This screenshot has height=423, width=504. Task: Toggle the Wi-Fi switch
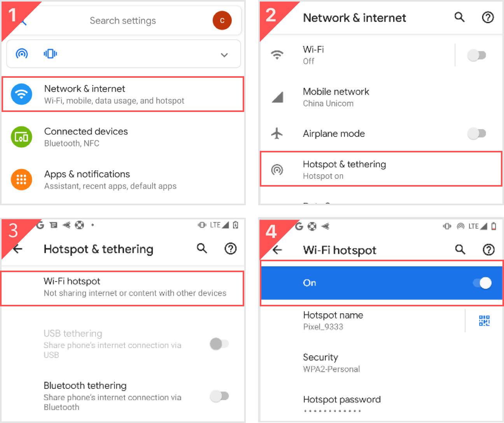(477, 55)
